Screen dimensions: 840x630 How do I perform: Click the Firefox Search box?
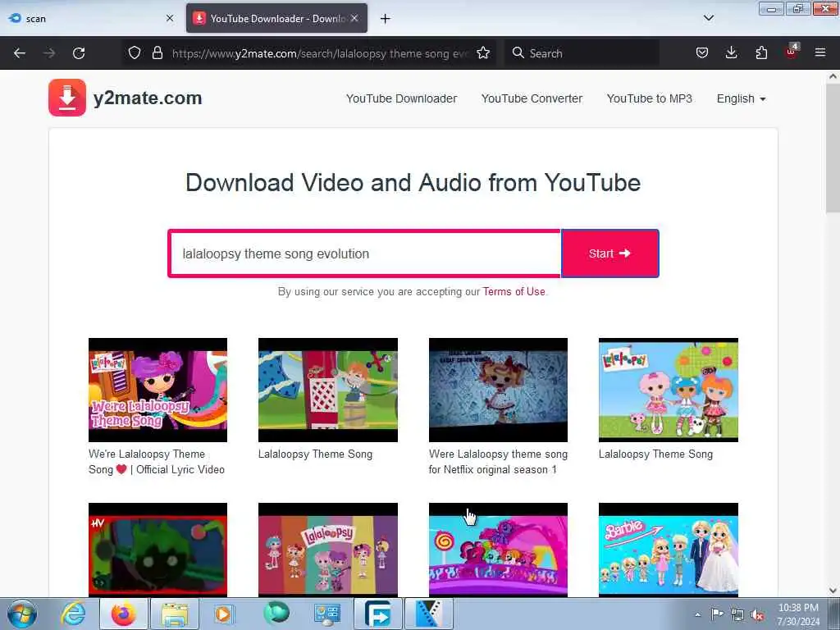582,53
